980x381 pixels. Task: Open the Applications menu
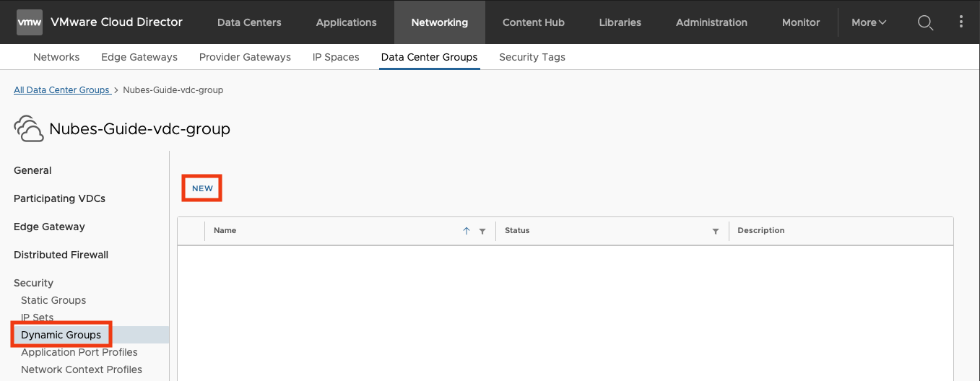click(346, 22)
